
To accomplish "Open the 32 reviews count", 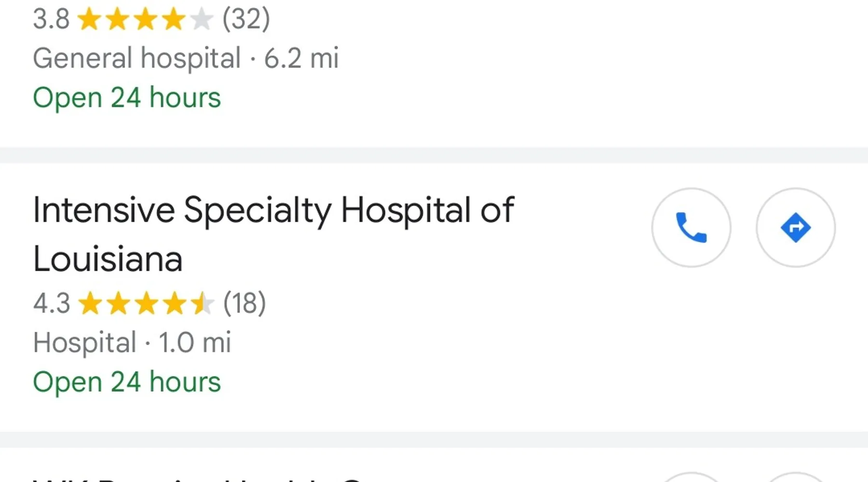I will point(246,19).
